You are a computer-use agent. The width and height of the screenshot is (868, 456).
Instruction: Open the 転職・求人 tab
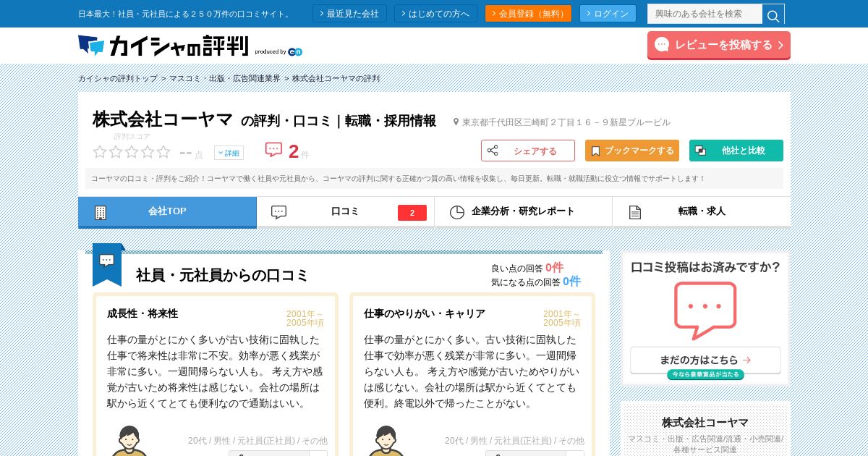tap(701, 212)
